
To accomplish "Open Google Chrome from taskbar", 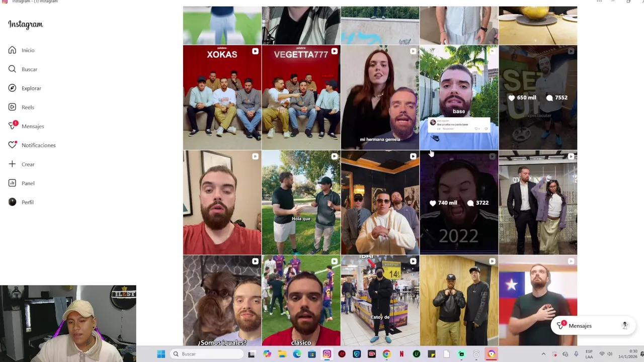I will click(x=386, y=354).
